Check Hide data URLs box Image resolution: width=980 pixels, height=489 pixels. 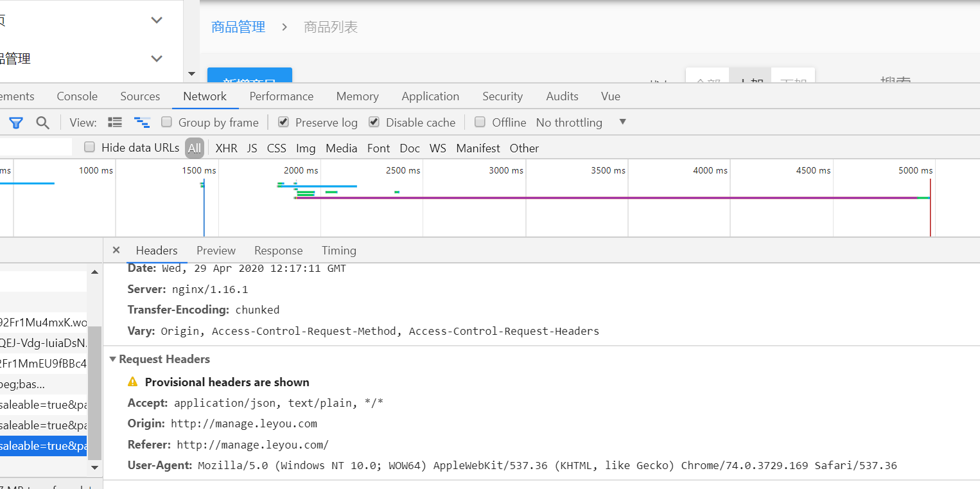[x=90, y=147]
